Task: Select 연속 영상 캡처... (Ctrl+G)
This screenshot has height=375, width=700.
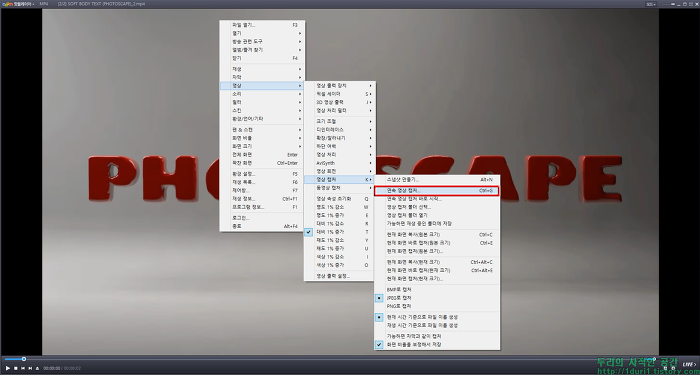Action: pyautogui.click(x=436, y=191)
